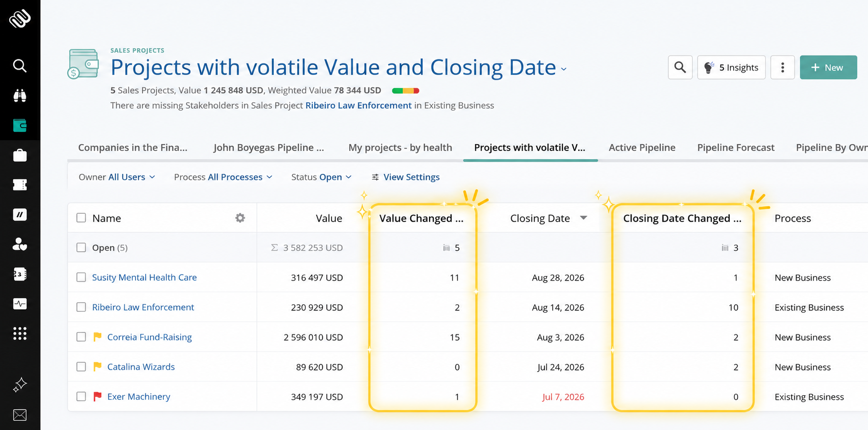Click the yellow flag on Correia Fund-Raising
The image size is (868, 430).
tap(97, 337)
